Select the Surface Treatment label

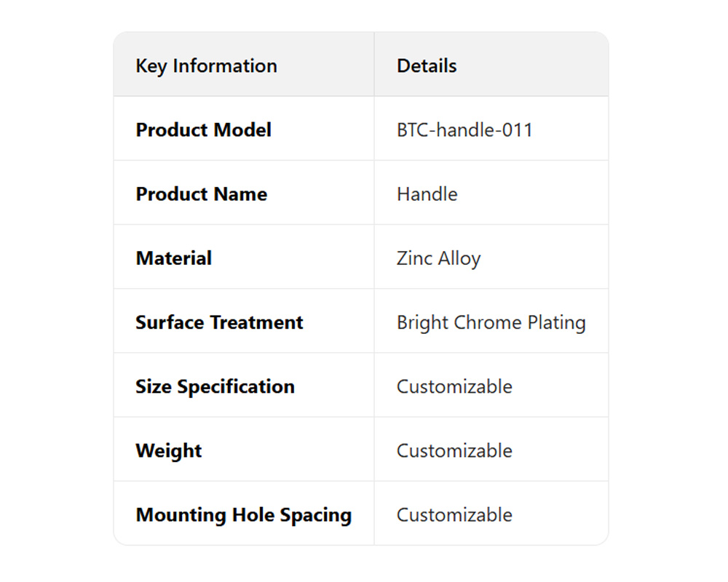tap(219, 322)
